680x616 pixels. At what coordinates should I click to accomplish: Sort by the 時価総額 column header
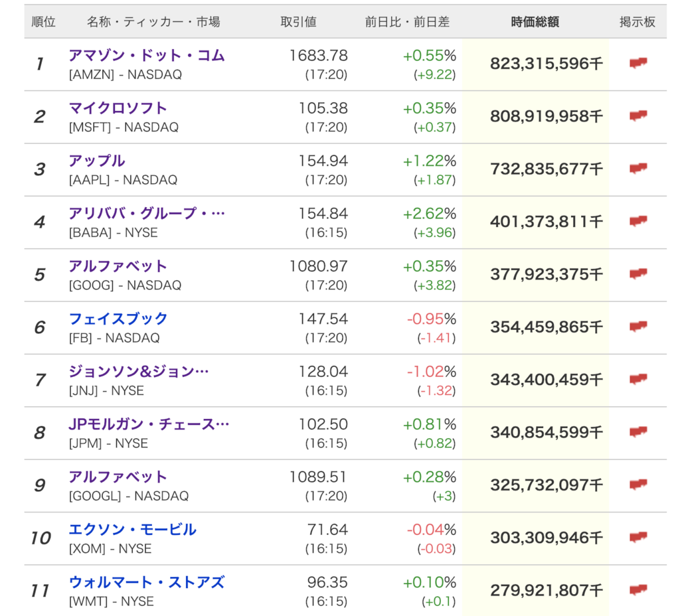coord(535,22)
